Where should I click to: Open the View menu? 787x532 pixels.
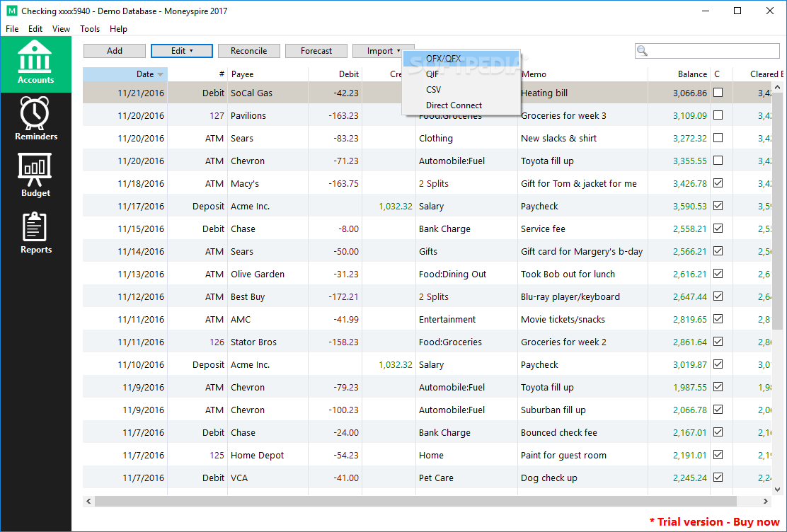(62, 28)
